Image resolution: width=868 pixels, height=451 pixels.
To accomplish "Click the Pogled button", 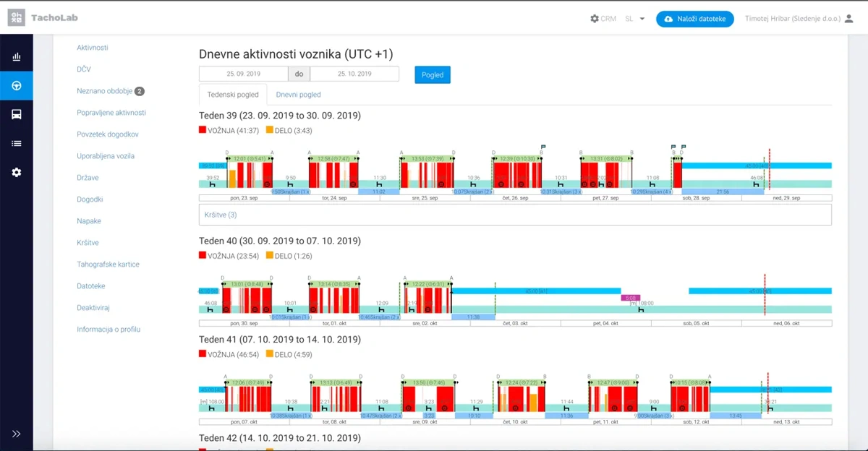I will [433, 74].
